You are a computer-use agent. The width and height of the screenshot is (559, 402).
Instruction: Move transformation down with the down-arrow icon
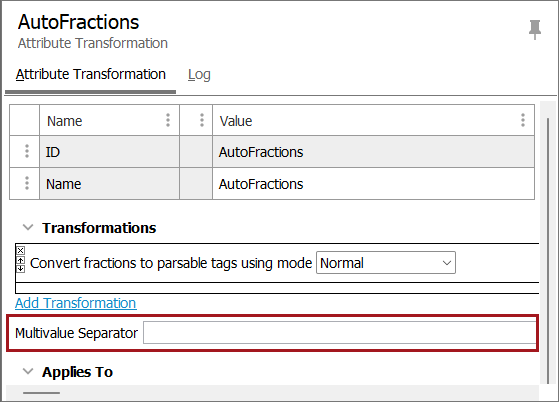(x=21, y=268)
